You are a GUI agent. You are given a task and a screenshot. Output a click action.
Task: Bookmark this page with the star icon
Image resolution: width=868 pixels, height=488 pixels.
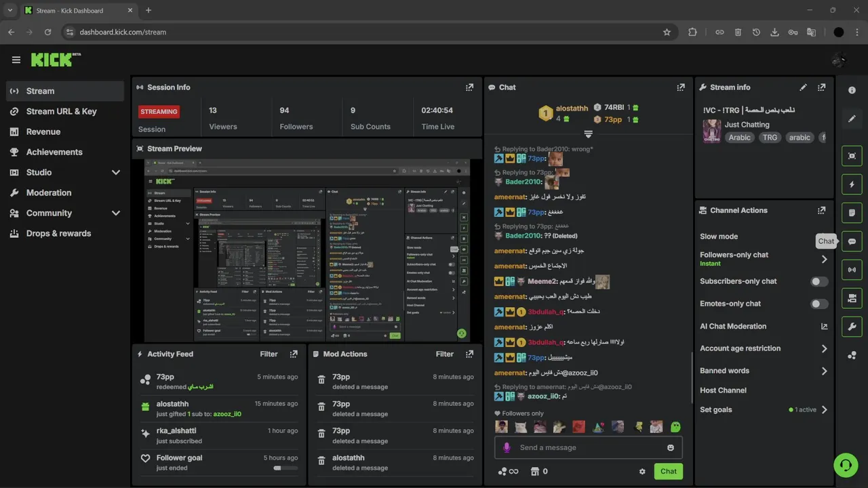[667, 32]
